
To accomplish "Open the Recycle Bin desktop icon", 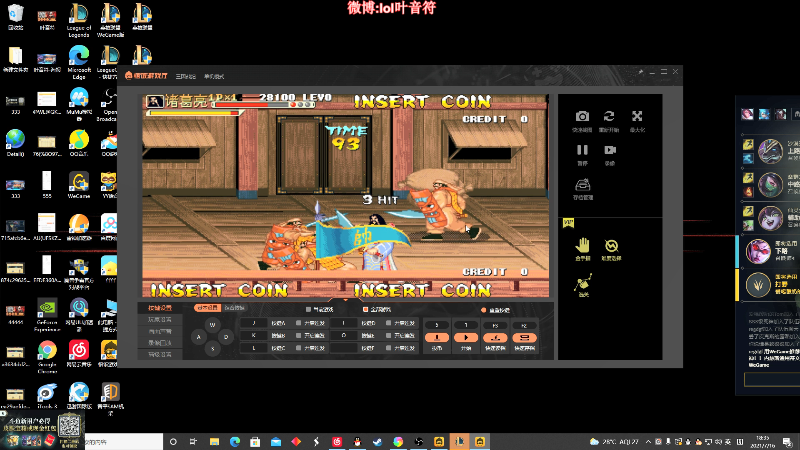I will [x=16, y=17].
